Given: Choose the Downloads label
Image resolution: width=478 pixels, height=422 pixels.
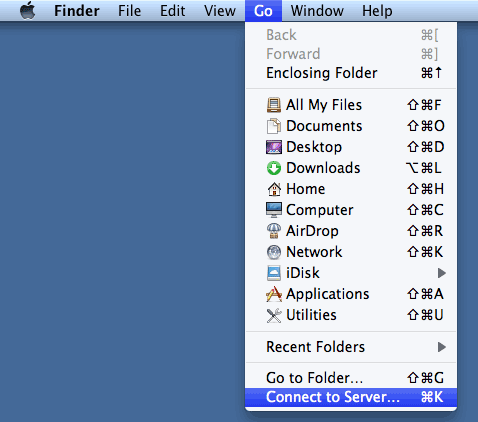Looking at the screenshot, I should click(323, 168).
